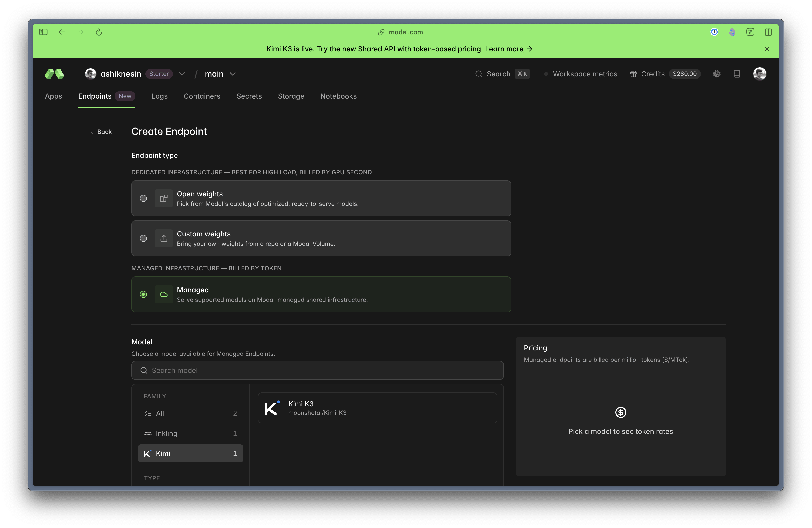Expand the ashiknesin workspace dropdown
The image size is (812, 528).
pyautogui.click(x=182, y=74)
